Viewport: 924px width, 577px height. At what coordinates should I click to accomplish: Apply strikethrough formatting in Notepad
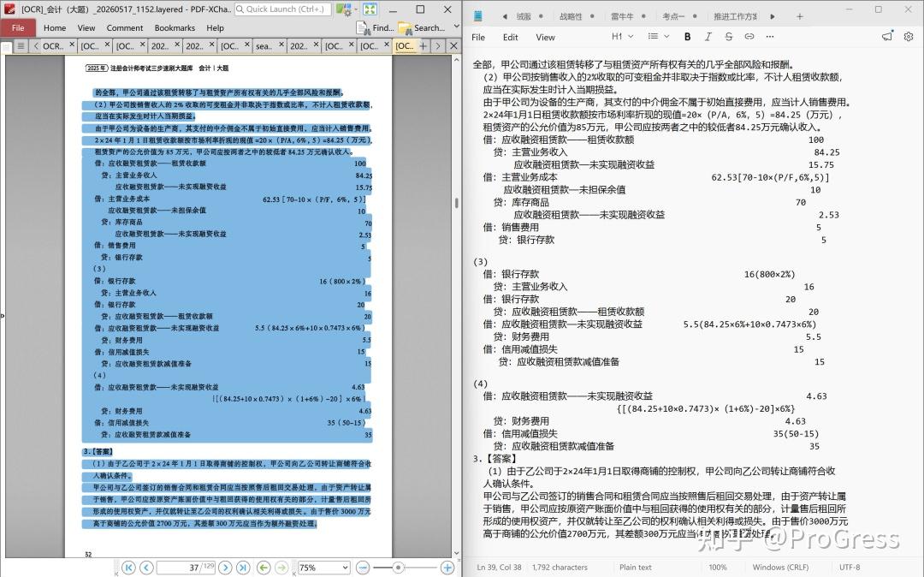(728, 37)
